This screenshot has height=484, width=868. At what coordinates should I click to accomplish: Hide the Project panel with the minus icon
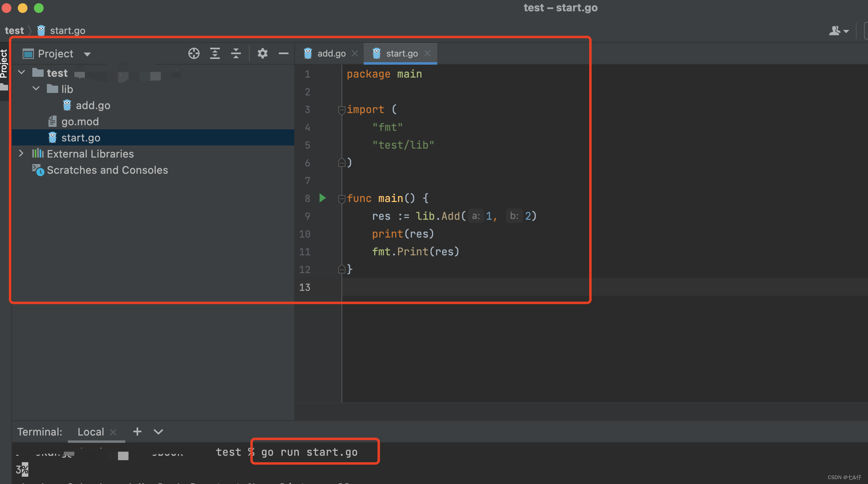click(x=284, y=53)
